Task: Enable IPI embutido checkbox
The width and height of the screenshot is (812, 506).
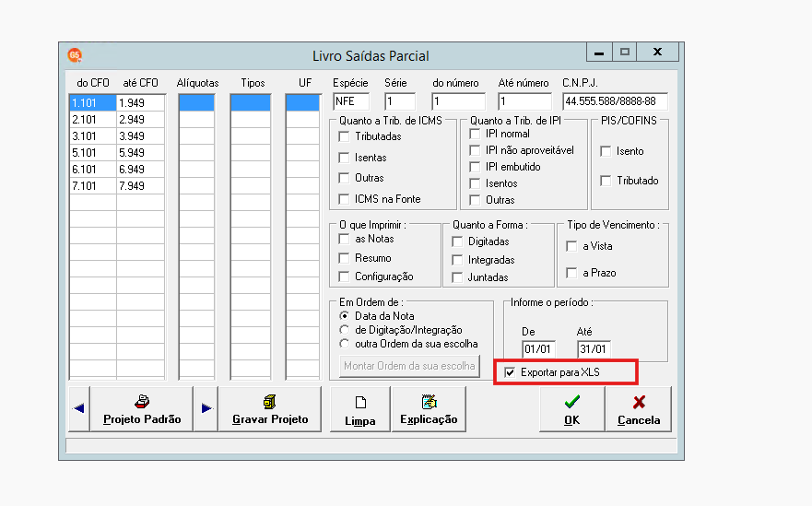Action: 475,167
